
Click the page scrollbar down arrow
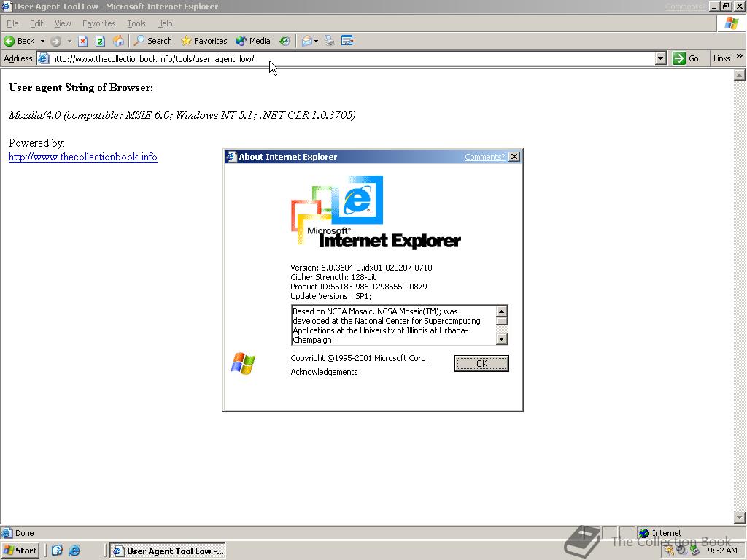pyautogui.click(x=740, y=517)
